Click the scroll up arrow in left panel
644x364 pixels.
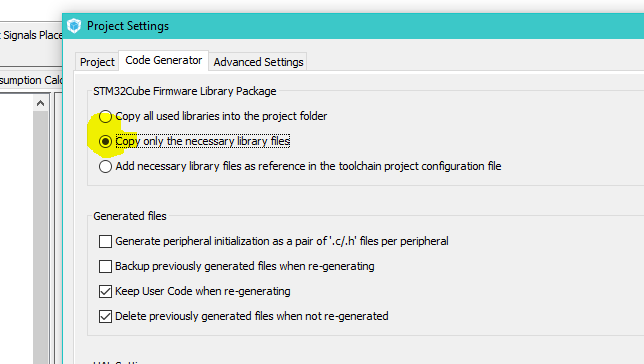(40, 103)
